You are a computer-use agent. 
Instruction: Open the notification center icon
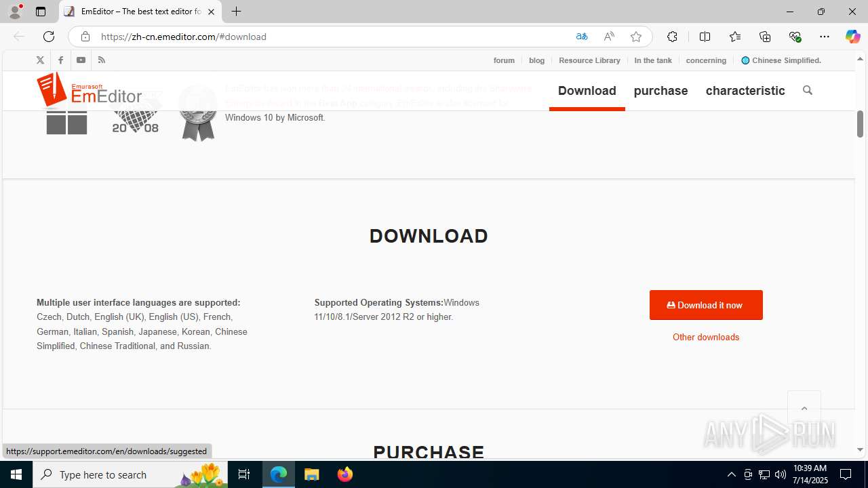pyautogui.click(x=846, y=474)
